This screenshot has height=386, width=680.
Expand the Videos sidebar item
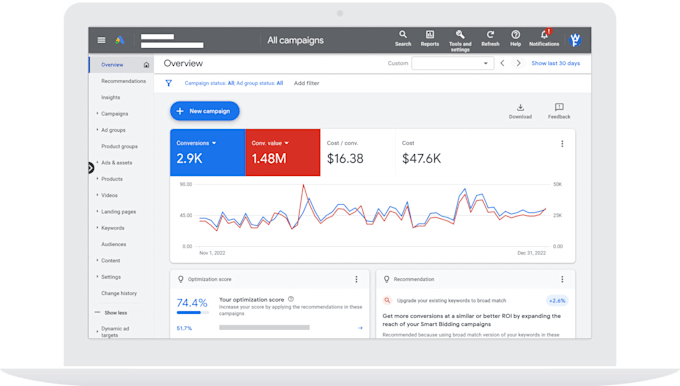coord(97,195)
